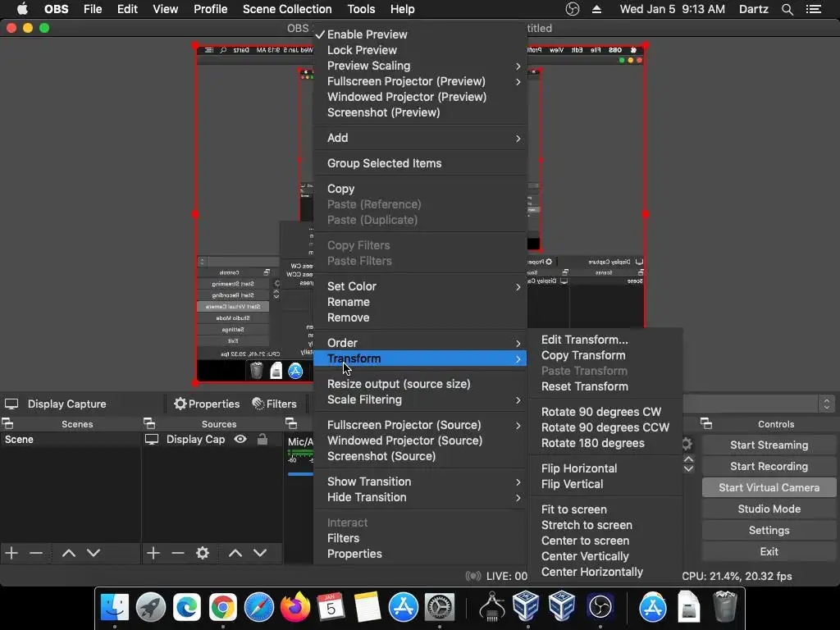
Task: Add a new scene with plus icon
Action: click(11, 553)
